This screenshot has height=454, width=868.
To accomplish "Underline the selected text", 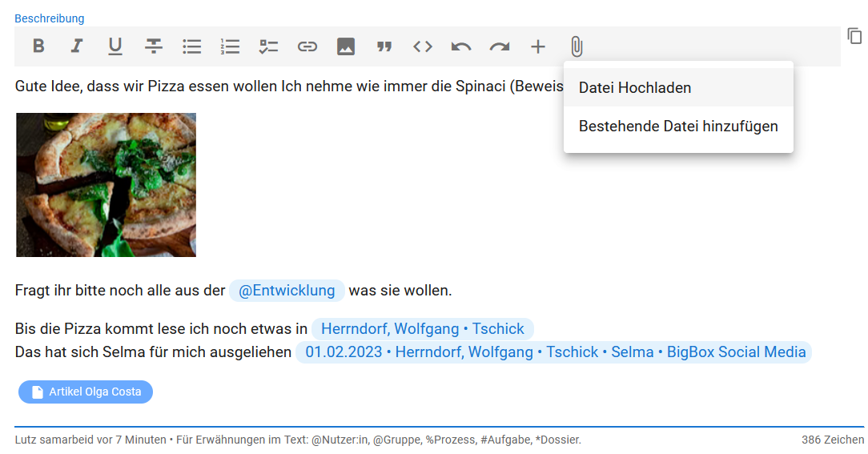I will click(115, 46).
